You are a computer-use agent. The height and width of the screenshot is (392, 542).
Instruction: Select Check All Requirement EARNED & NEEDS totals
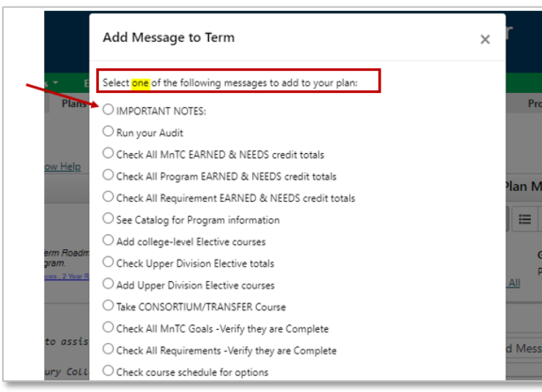[x=109, y=196]
